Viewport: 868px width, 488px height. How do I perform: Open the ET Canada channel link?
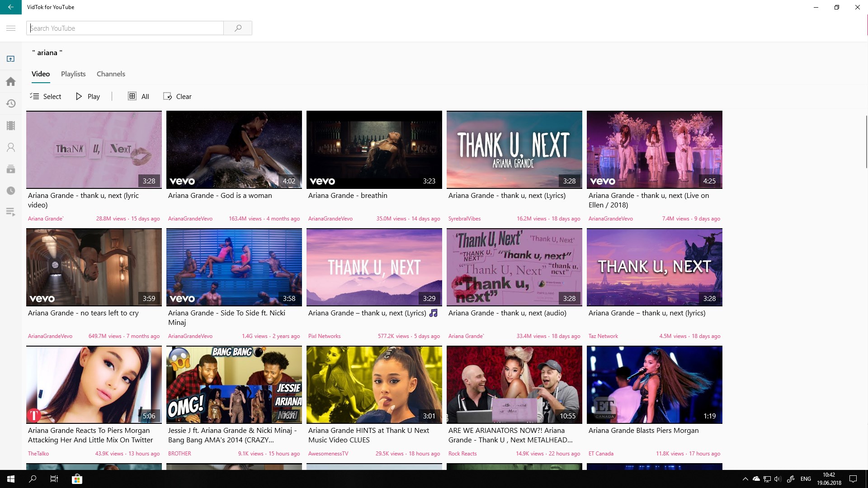(601, 454)
